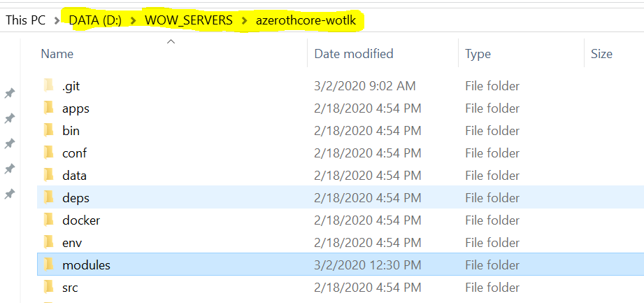Select the 'env' folder name
This screenshot has width=644, height=303.
pos(72,243)
